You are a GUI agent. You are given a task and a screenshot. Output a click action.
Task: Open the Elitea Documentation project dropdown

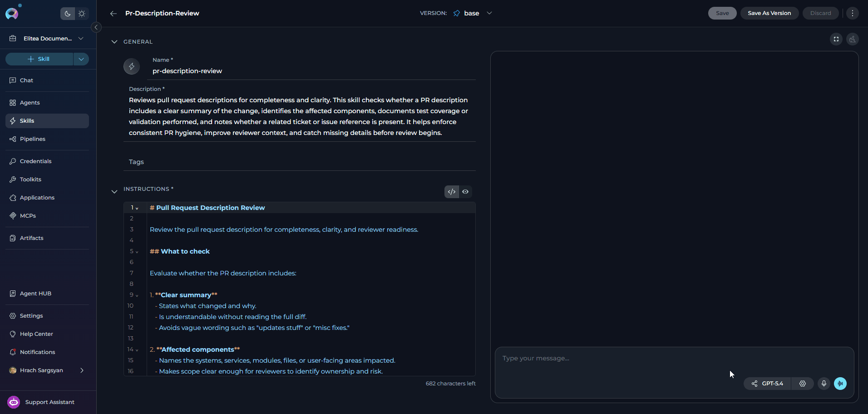pyautogui.click(x=47, y=39)
